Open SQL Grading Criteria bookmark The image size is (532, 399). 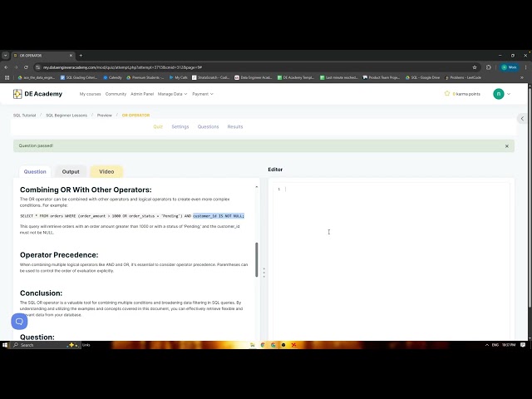[79, 77]
